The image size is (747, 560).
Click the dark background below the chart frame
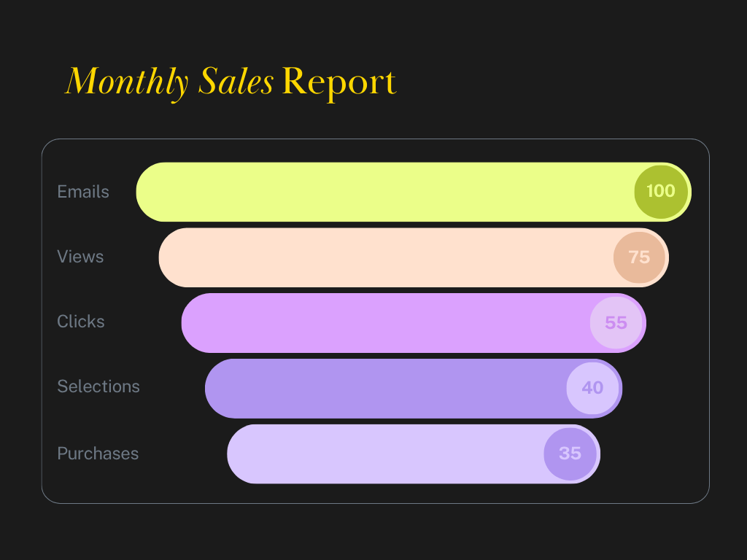tap(375, 532)
